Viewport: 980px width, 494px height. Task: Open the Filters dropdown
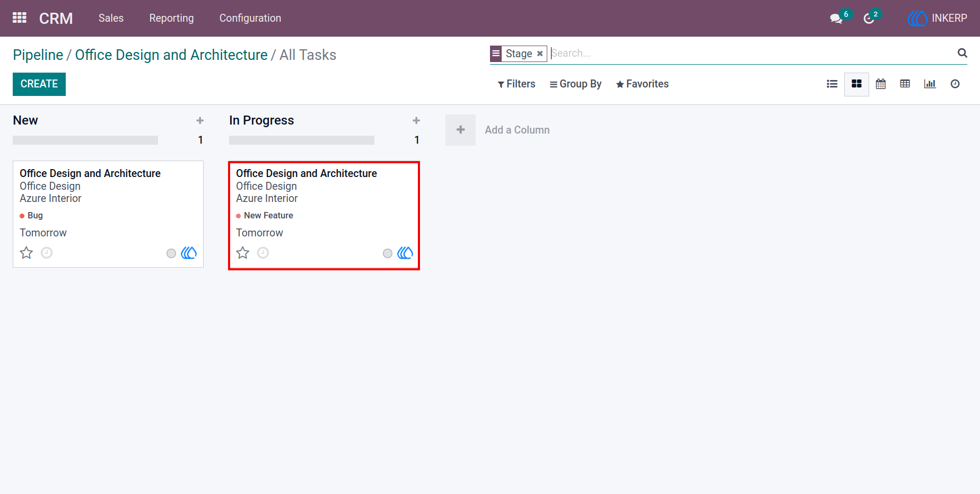click(x=517, y=84)
